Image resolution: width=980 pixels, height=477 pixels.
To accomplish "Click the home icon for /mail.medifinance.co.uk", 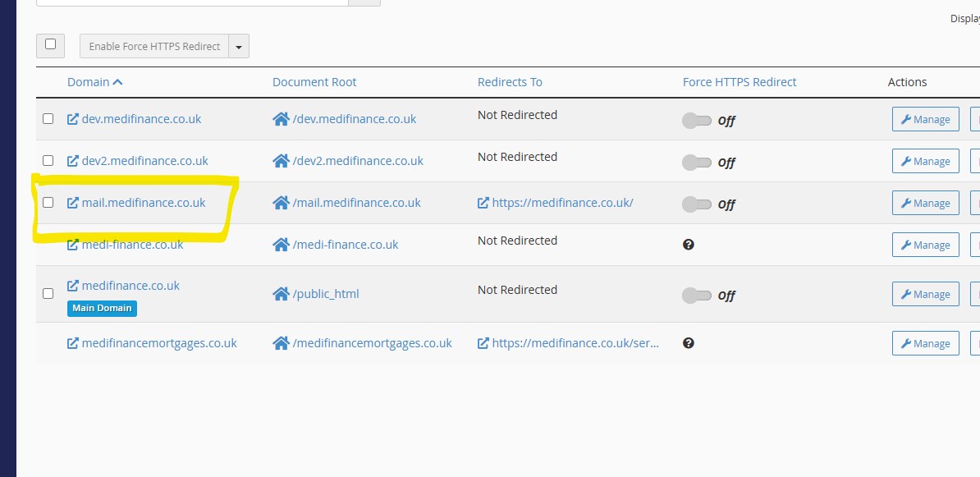I will [279, 202].
